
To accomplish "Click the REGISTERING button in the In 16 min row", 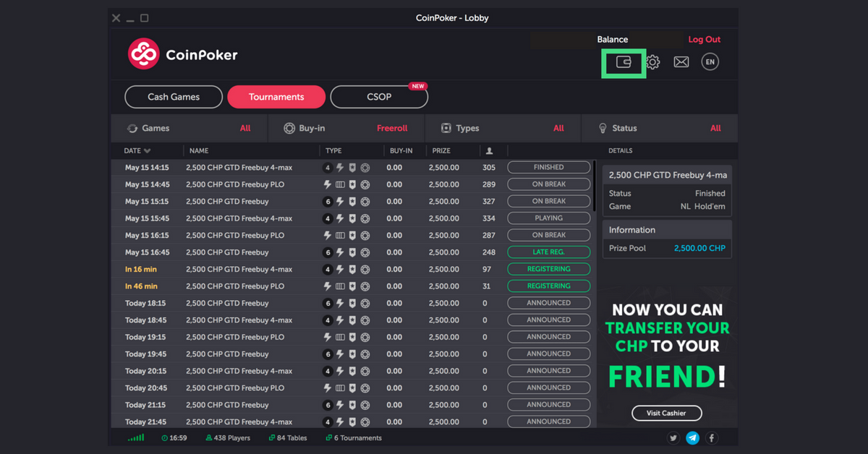I will [x=549, y=269].
